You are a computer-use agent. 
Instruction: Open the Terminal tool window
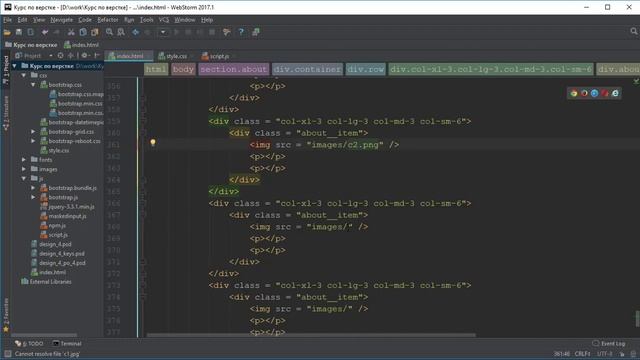[67, 344]
